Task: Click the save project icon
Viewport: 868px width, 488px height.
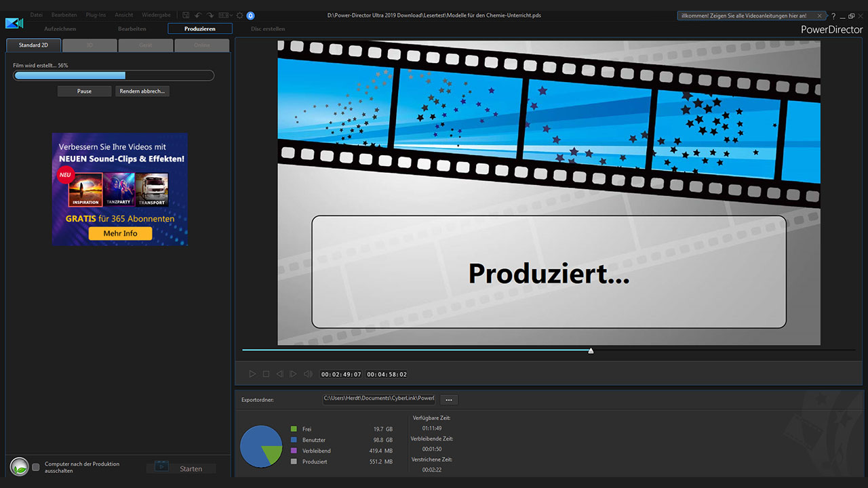Action: pos(186,15)
